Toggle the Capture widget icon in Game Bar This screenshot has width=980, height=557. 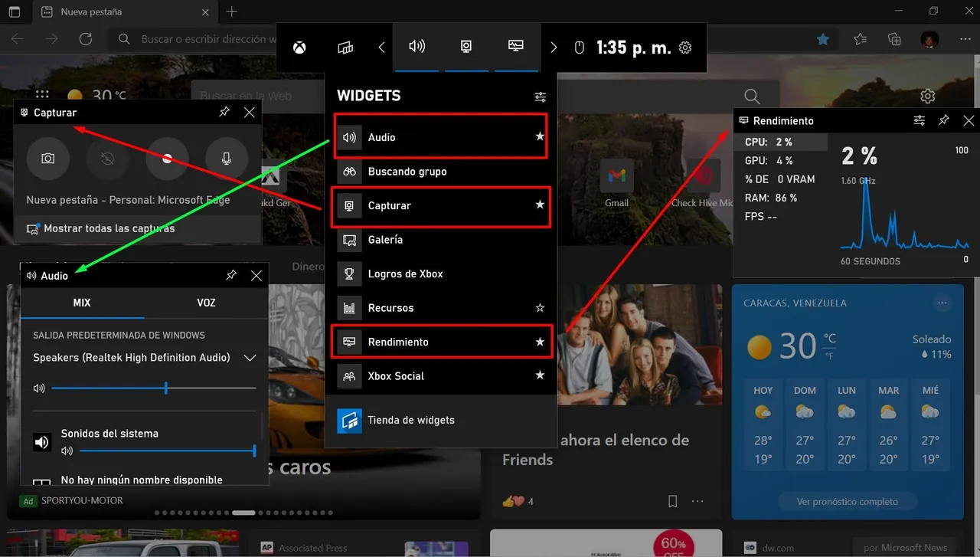click(x=466, y=47)
